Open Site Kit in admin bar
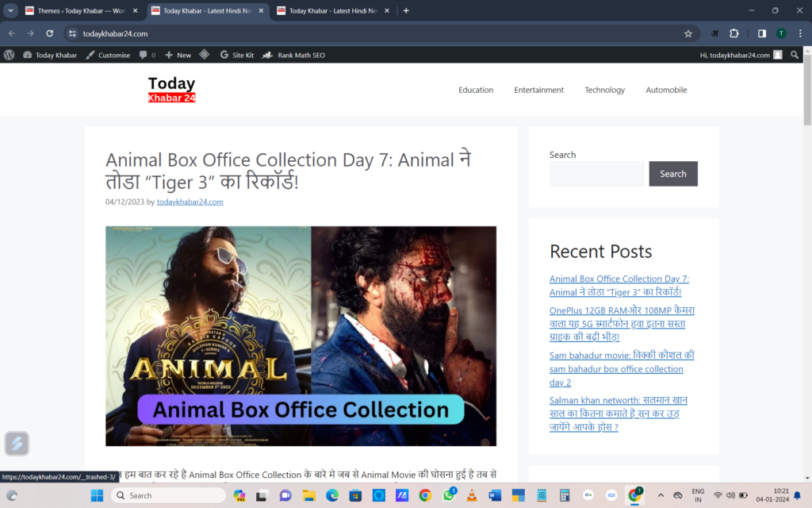 point(236,55)
